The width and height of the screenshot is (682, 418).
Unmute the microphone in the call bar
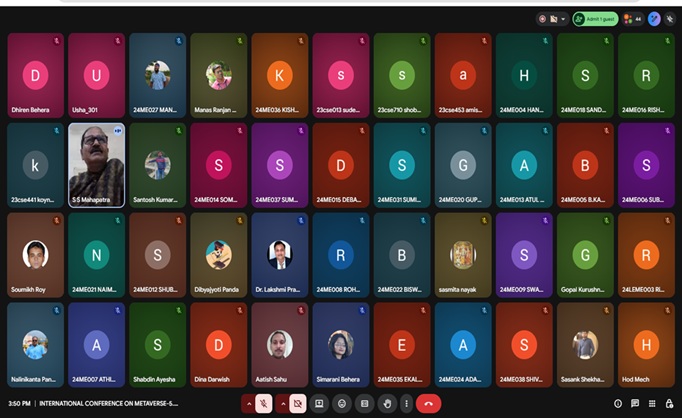264,403
